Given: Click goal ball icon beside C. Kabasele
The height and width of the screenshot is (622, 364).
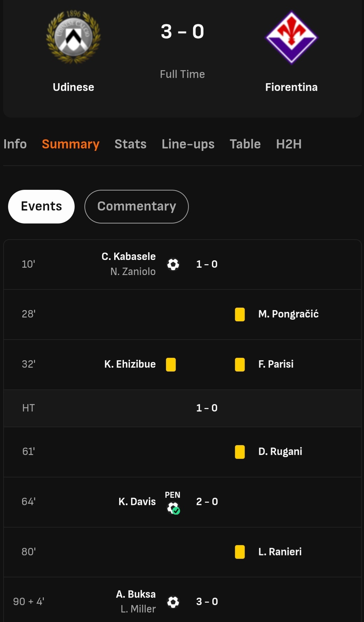Looking at the screenshot, I should click(173, 264).
